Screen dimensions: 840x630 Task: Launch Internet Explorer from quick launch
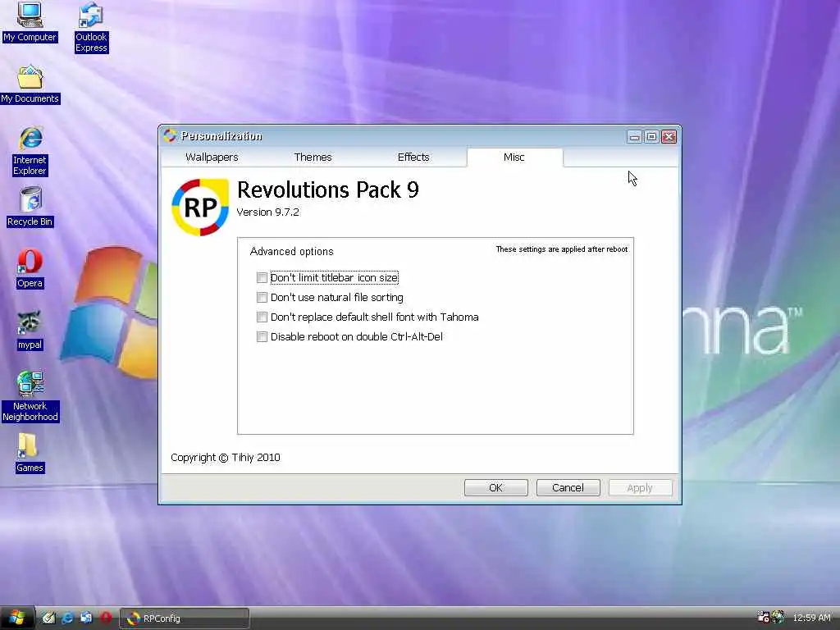(67, 618)
